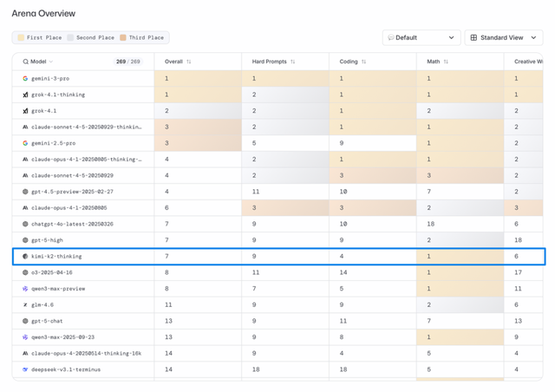
Task: Click the OpenAI icon beside gpt-4.5-preview-2025-02-27
Action: point(25,192)
